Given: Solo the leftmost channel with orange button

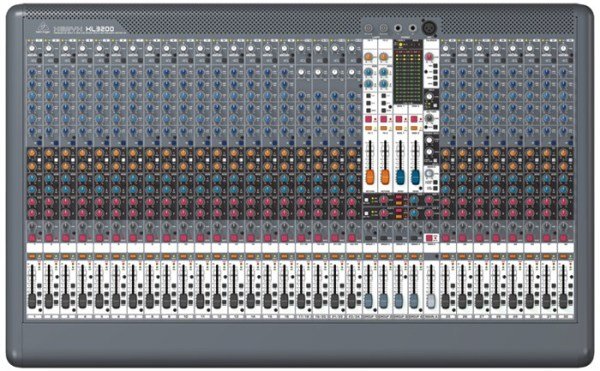Looking at the screenshot, I should coord(32,256).
